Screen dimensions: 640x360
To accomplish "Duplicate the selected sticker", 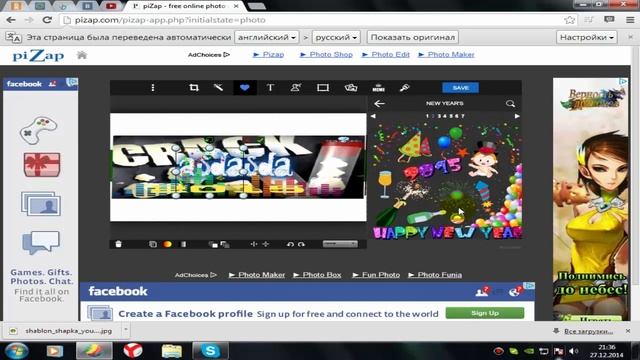I will click(x=153, y=244).
